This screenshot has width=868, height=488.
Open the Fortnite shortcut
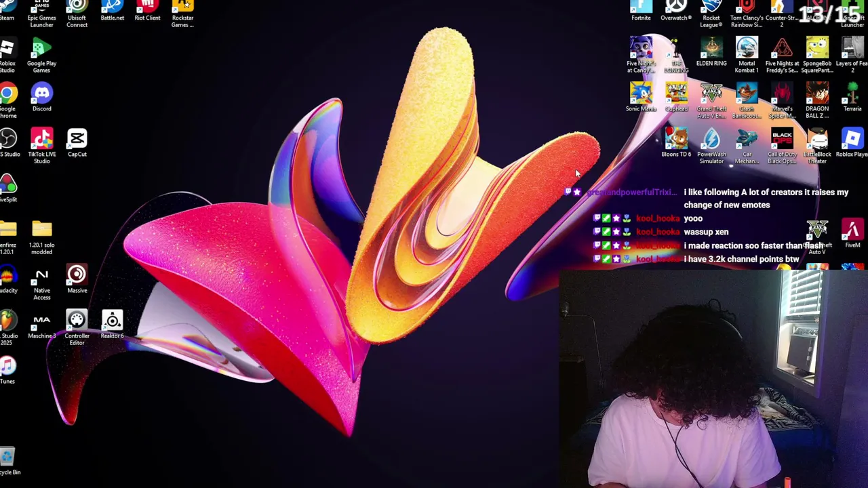point(641,10)
